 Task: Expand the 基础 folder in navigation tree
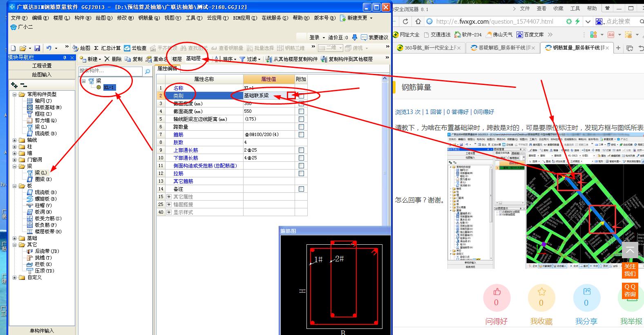[x=15, y=238]
